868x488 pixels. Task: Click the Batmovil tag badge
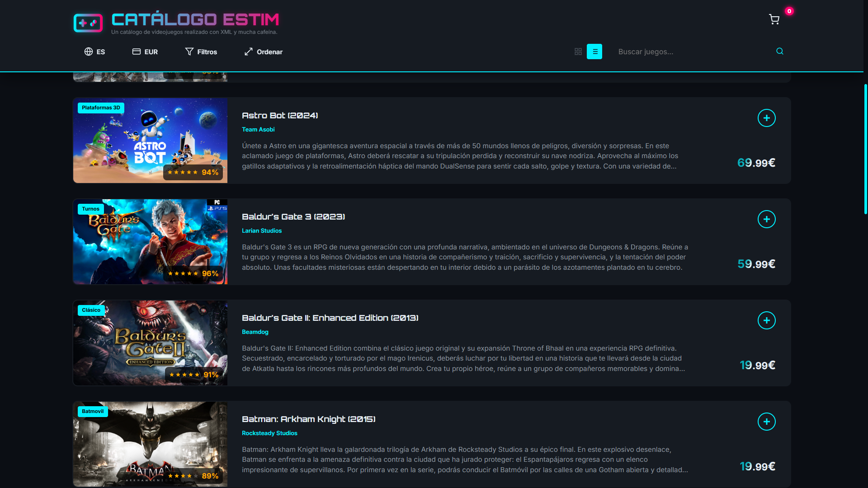pos(93,411)
